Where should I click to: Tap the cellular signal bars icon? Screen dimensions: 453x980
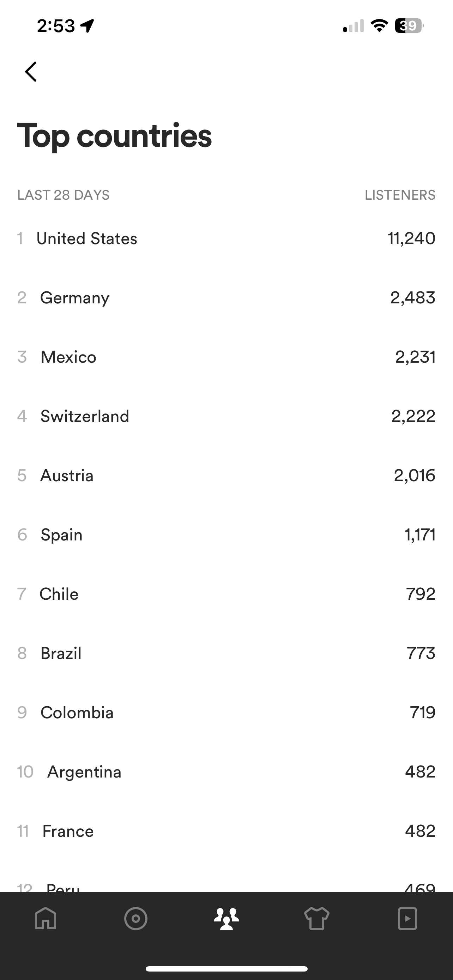click(354, 26)
